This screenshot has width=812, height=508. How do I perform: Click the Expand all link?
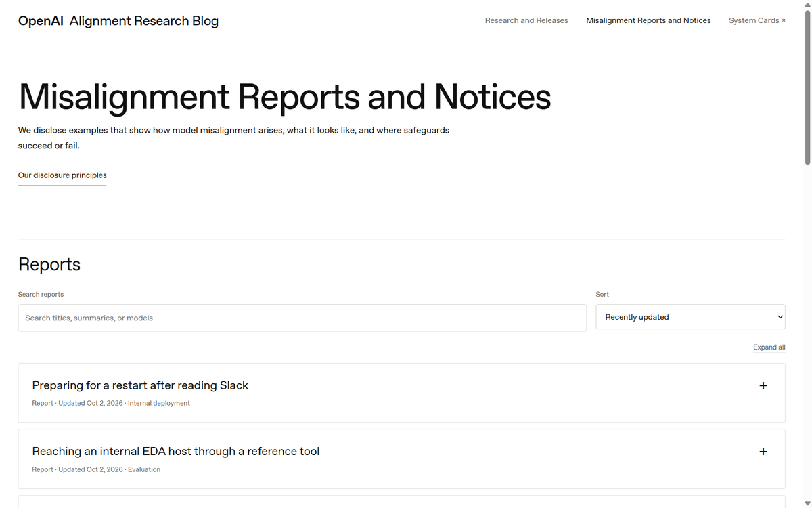(x=769, y=347)
